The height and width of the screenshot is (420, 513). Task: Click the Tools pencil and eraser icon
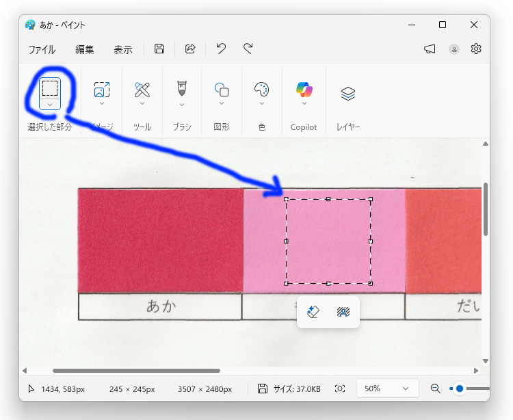pos(142,89)
